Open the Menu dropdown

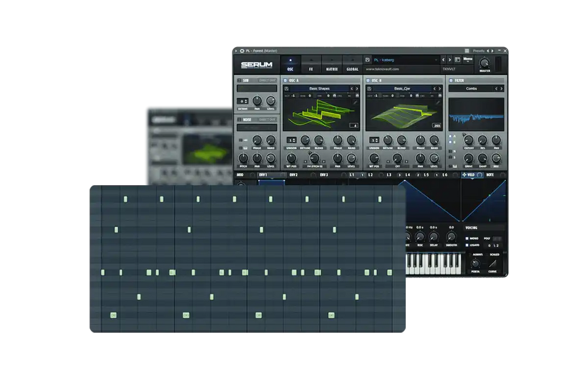467,59
